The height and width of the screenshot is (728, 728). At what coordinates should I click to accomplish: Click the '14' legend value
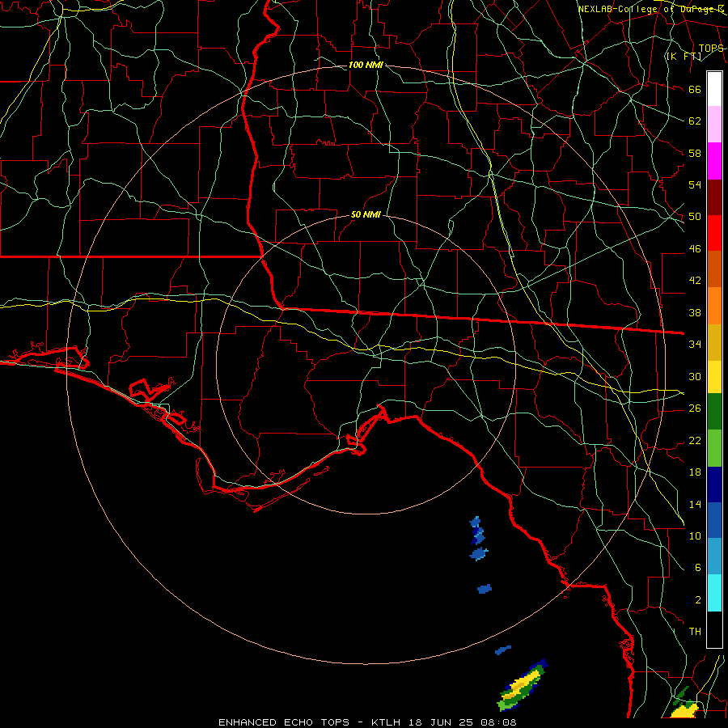pyautogui.click(x=695, y=504)
